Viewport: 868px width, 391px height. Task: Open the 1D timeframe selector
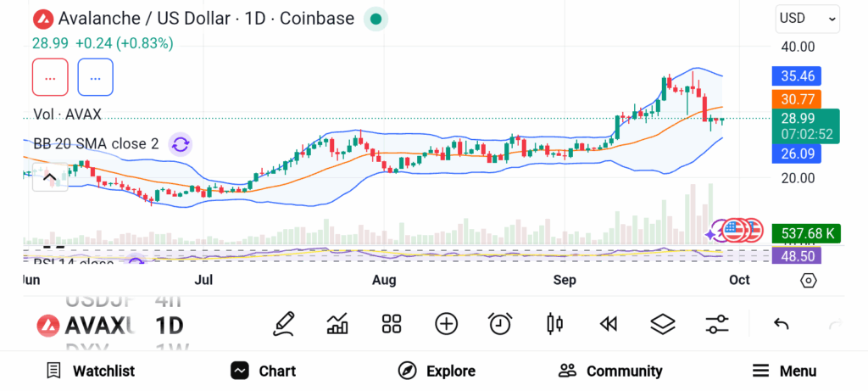169,325
